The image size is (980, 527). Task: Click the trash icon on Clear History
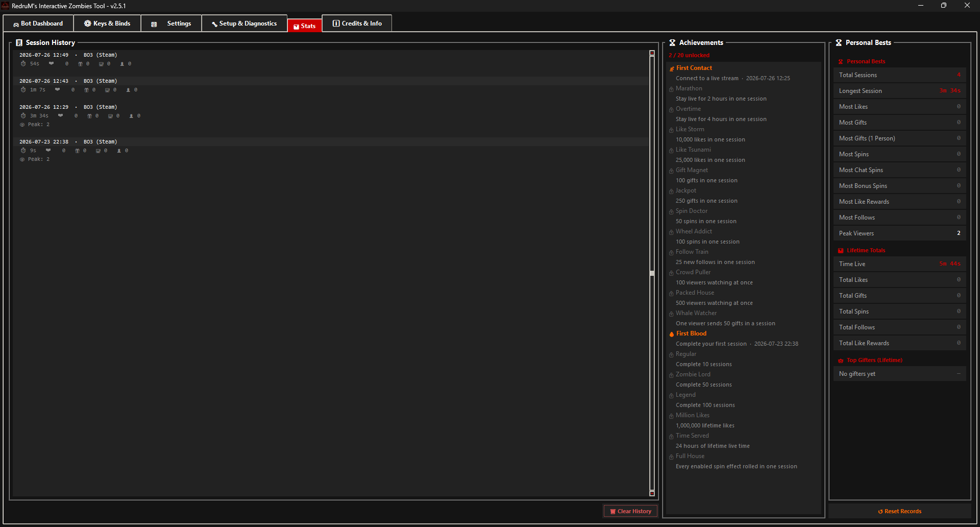612,511
